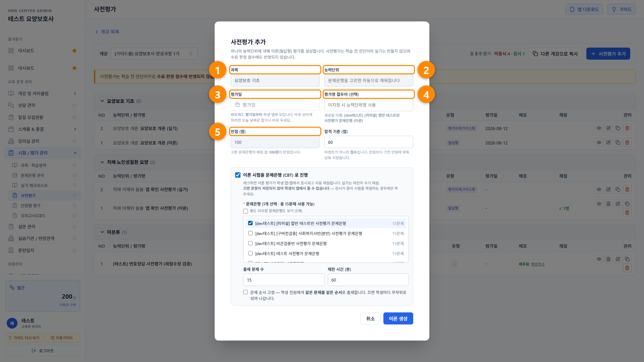This screenshot has height=362, width=644.
Task: Click red delete trash icon in 요양보호 개론 (실기) row
Action: [x=627, y=128]
